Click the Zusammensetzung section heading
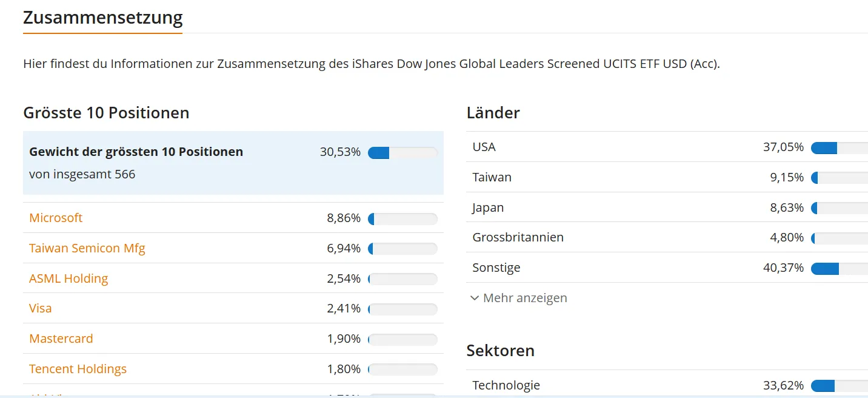 pyautogui.click(x=103, y=18)
